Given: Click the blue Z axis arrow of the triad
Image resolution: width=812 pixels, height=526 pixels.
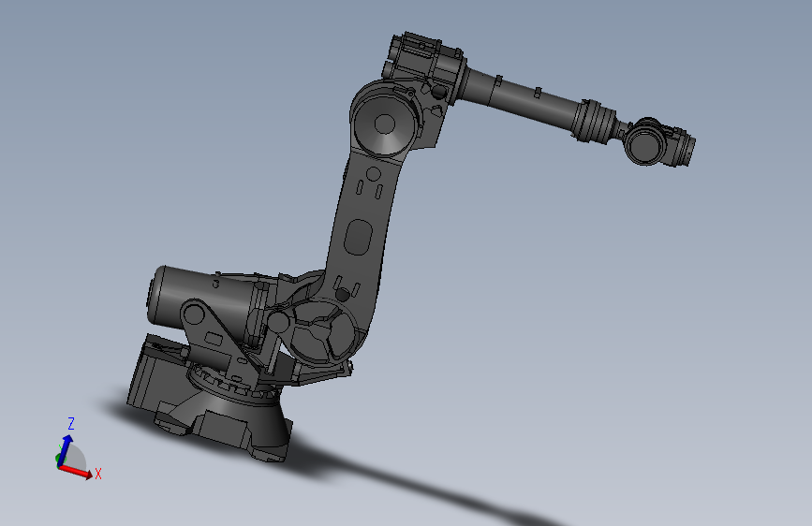Looking at the screenshot, I should pos(65,450).
